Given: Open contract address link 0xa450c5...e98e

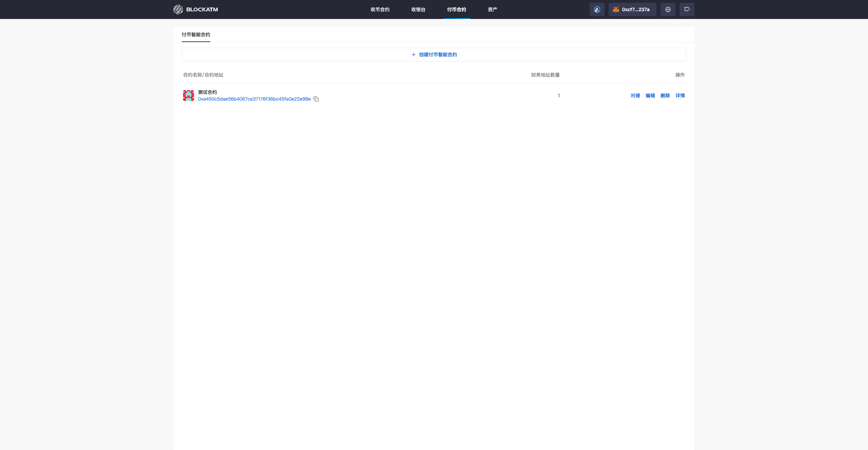Looking at the screenshot, I should [x=254, y=99].
